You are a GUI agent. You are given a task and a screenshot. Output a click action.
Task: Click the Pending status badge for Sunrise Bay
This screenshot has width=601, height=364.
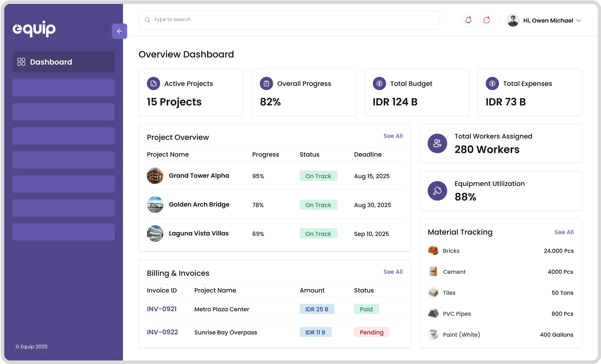pyautogui.click(x=371, y=332)
